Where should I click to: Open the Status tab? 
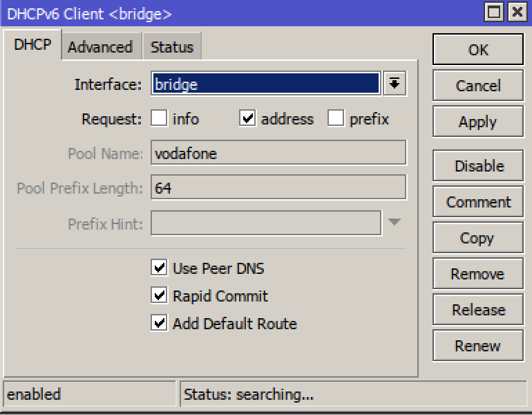pyautogui.click(x=172, y=47)
